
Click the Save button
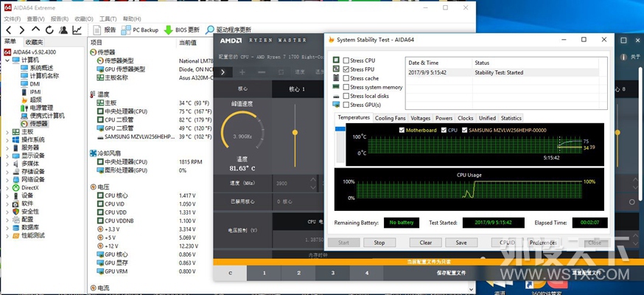pyautogui.click(x=461, y=243)
